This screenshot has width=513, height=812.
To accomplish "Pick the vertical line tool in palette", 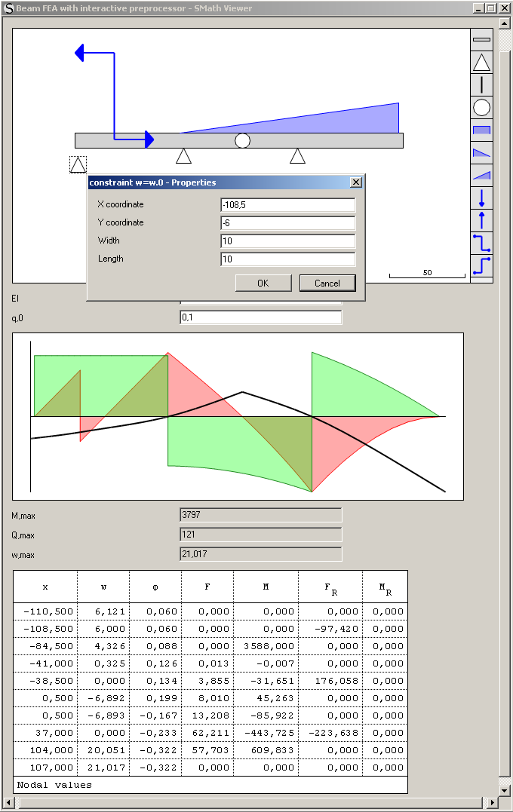I will click(481, 85).
